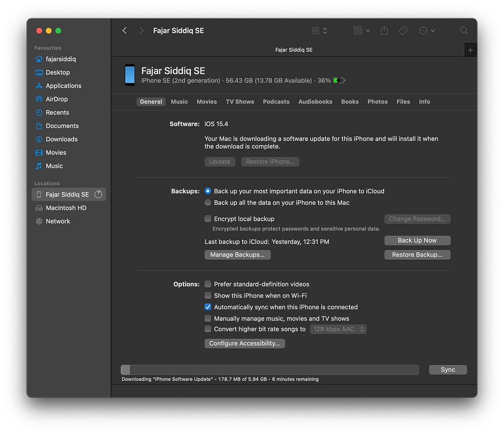Switch to the Music tab
The height and width of the screenshot is (433, 504).
179,102
